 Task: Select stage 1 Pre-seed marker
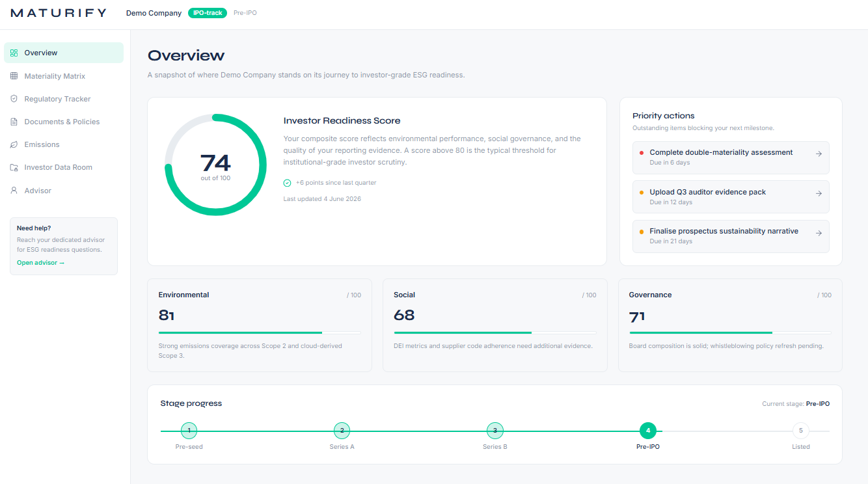pyautogui.click(x=189, y=431)
